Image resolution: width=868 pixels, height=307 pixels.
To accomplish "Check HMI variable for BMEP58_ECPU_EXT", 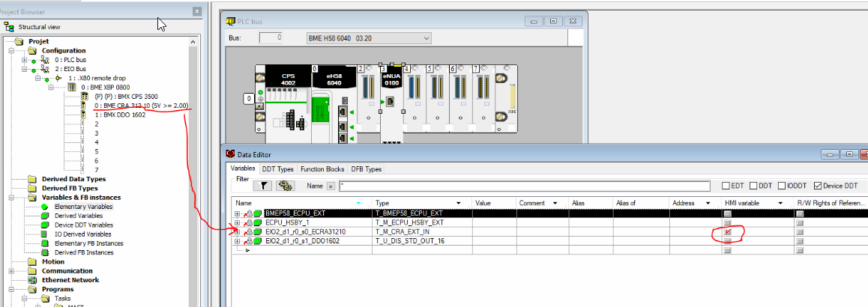I will coord(728,213).
